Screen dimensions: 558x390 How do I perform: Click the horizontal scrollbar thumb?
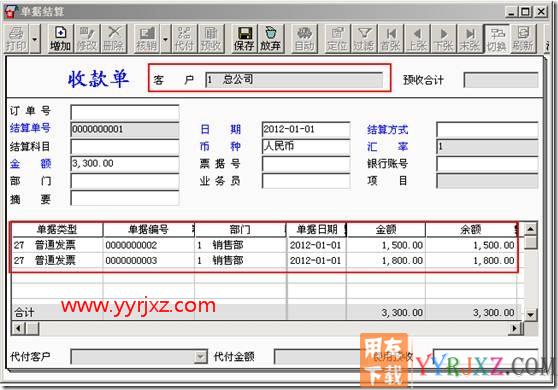32,328
